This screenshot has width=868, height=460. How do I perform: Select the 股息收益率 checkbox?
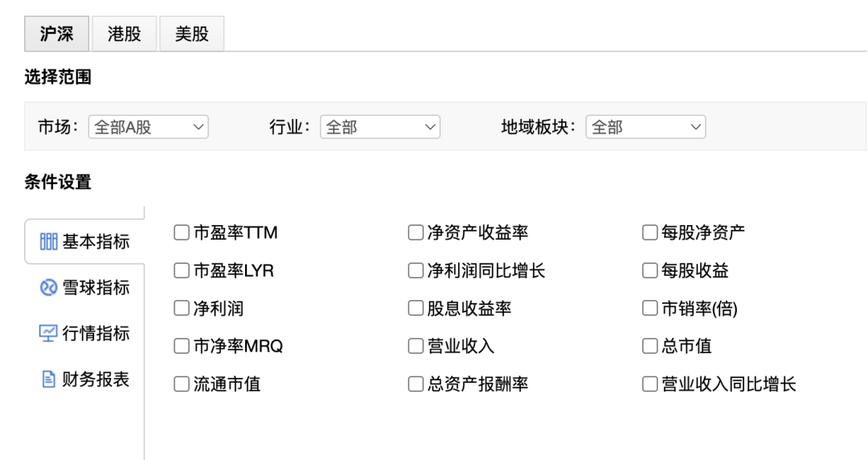tap(416, 308)
